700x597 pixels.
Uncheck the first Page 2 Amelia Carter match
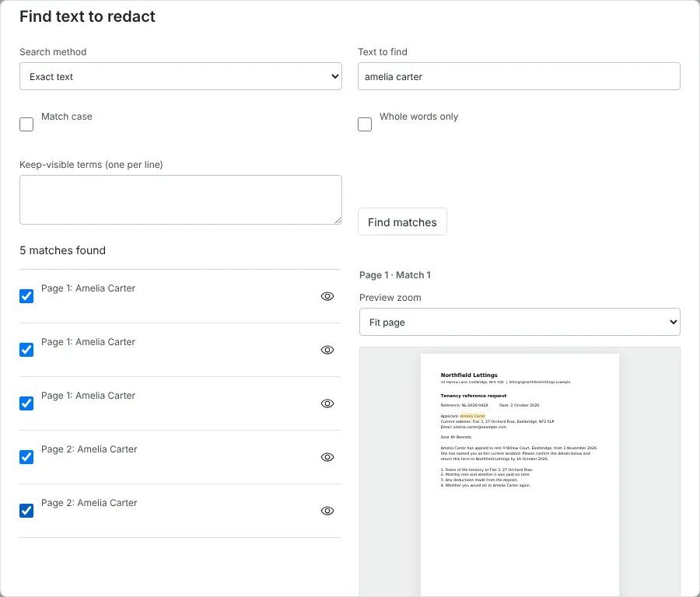26,456
